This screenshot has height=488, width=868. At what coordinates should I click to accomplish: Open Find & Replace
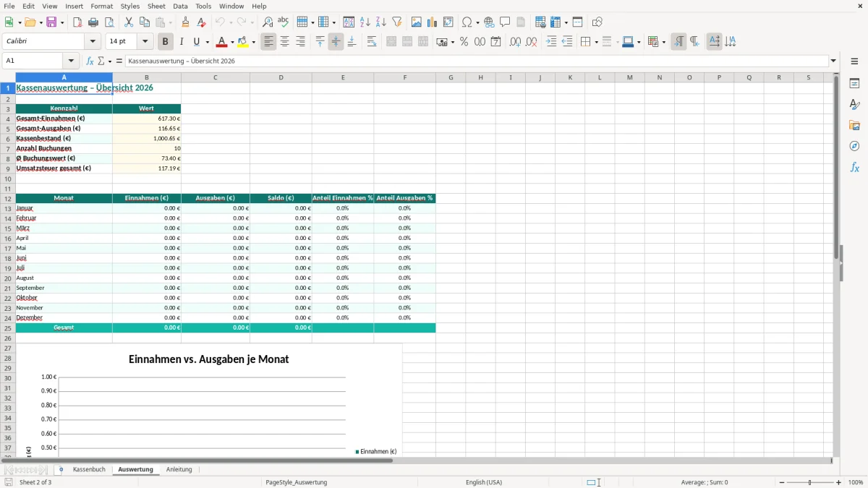[268, 22]
